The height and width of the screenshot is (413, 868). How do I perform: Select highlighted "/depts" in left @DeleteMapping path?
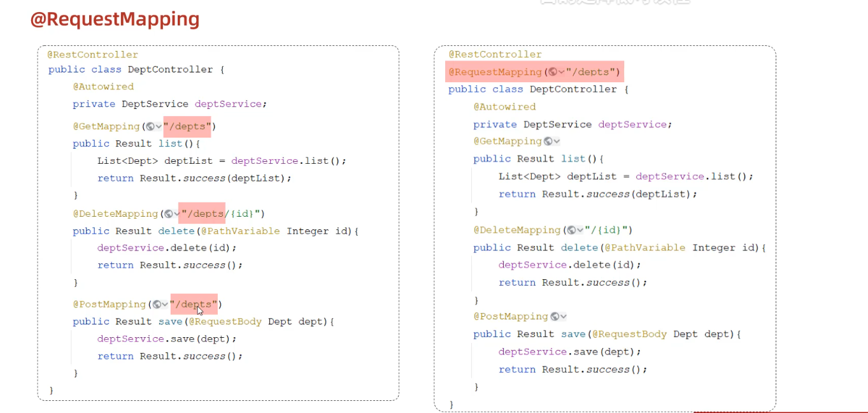point(202,214)
